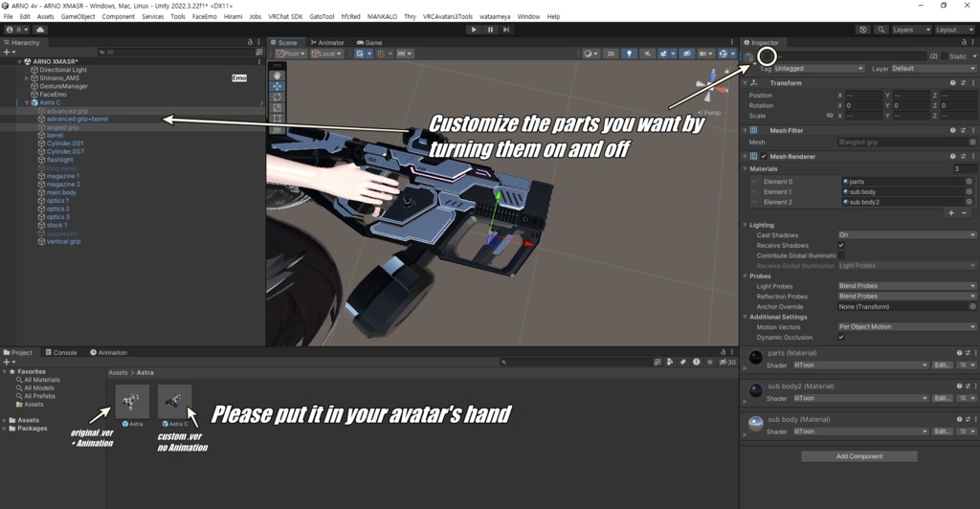Viewport: 980px width, 509px height.
Task: Click the Step forward button
Action: [506, 30]
